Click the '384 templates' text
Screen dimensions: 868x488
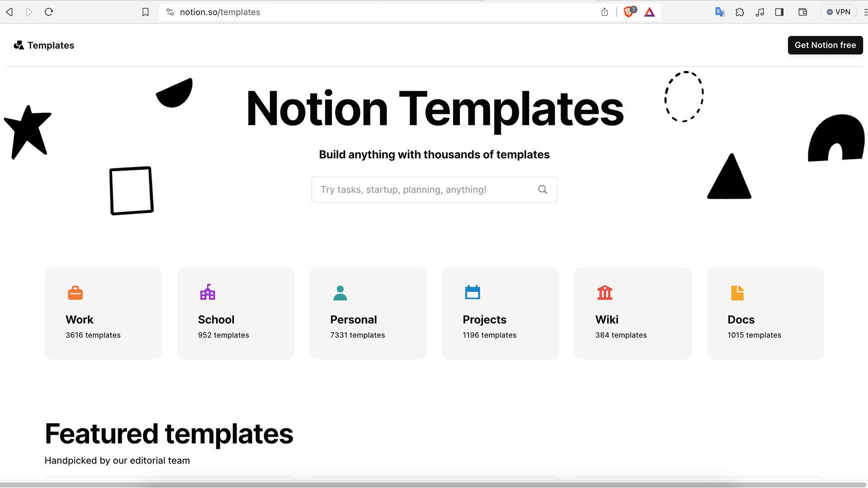(621, 335)
